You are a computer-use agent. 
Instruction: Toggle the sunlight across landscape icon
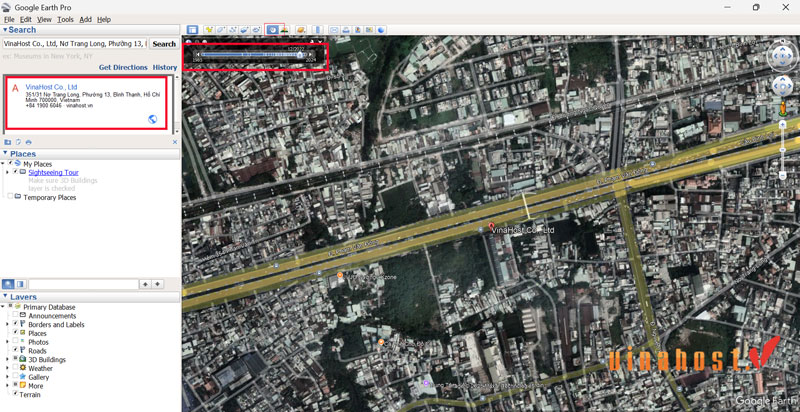pyautogui.click(x=284, y=30)
